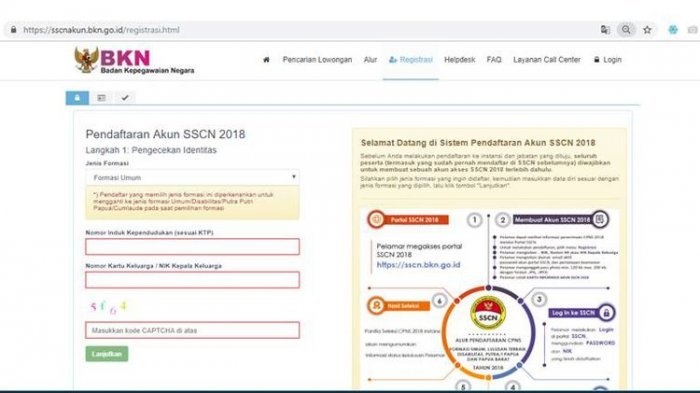
Task: Open Pencarian Lowongan menu item
Action: [x=317, y=59]
